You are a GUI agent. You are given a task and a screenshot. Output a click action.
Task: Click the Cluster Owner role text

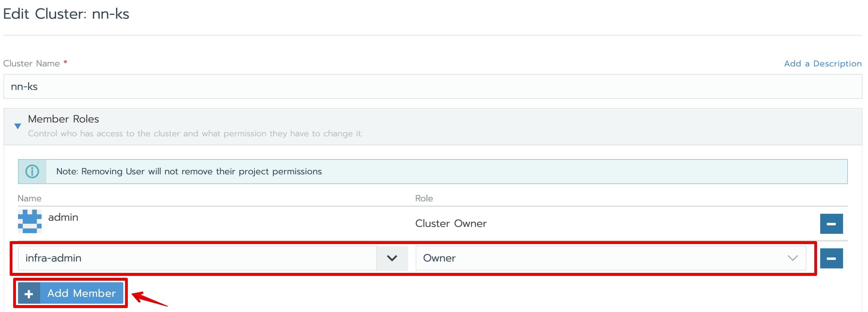pos(451,223)
